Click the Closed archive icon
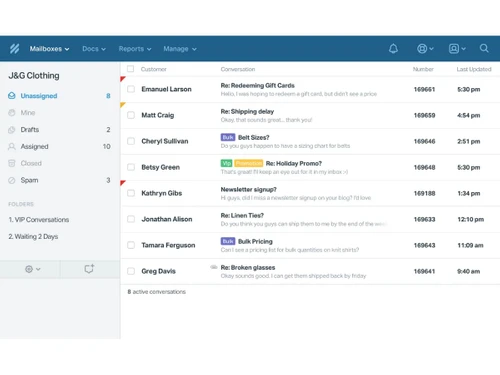This screenshot has height=375, width=500. click(12, 163)
